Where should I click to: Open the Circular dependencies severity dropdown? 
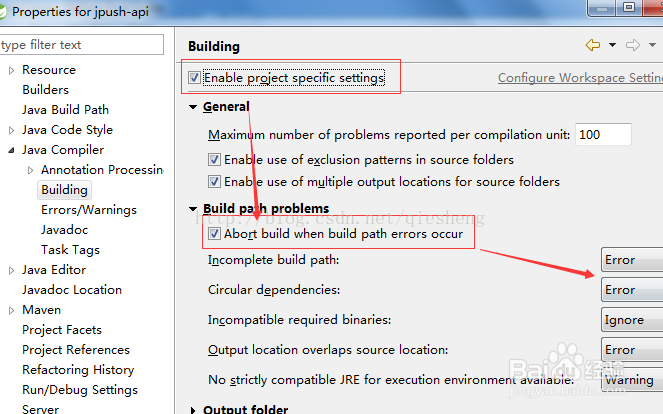(632, 290)
